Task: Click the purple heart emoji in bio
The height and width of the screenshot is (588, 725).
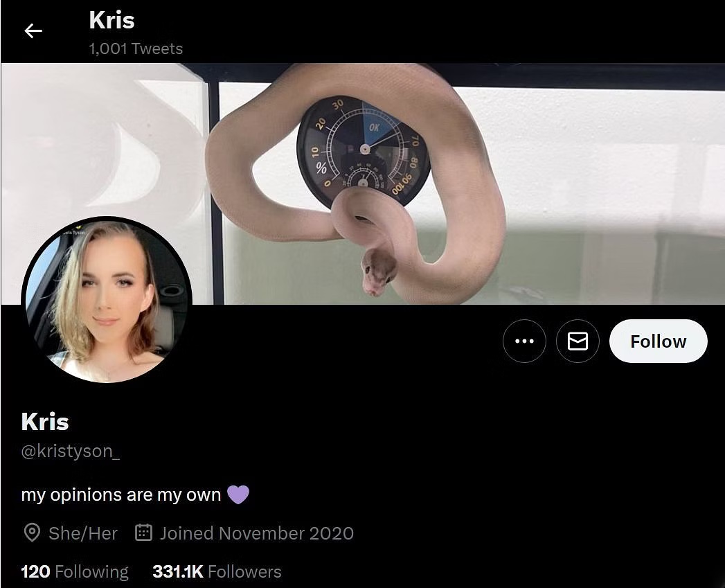Action: (x=238, y=495)
